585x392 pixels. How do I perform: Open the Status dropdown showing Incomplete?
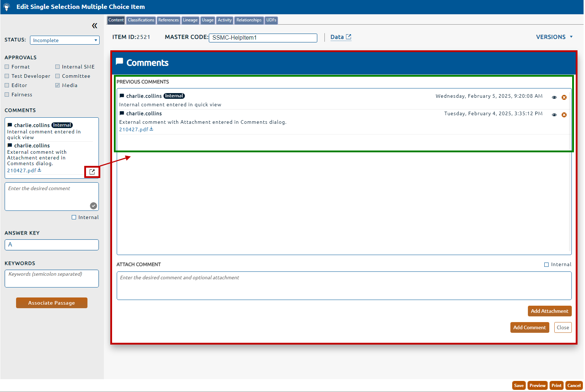(x=65, y=40)
